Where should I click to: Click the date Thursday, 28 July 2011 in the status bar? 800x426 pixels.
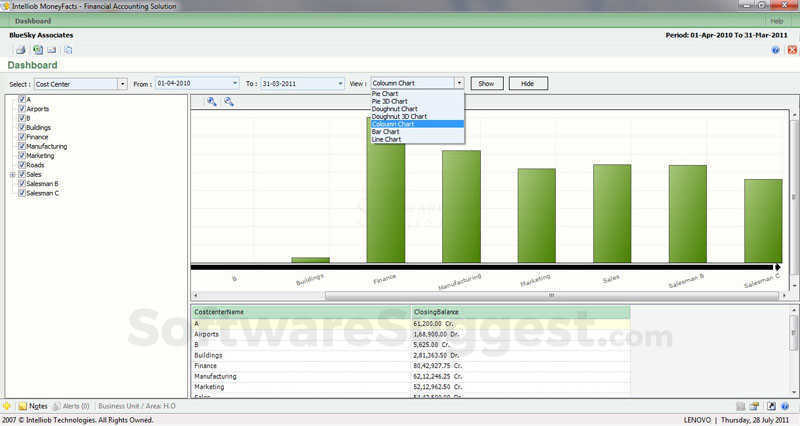coord(755,420)
